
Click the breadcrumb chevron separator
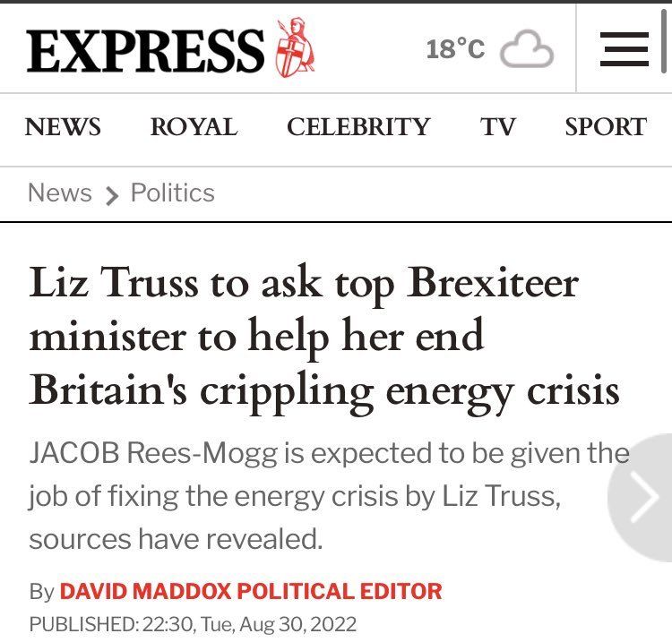[112, 194]
